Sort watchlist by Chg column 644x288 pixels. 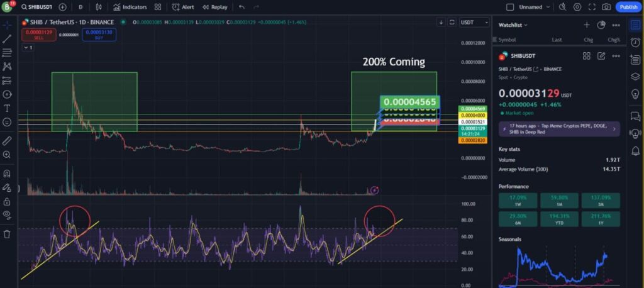pos(588,40)
